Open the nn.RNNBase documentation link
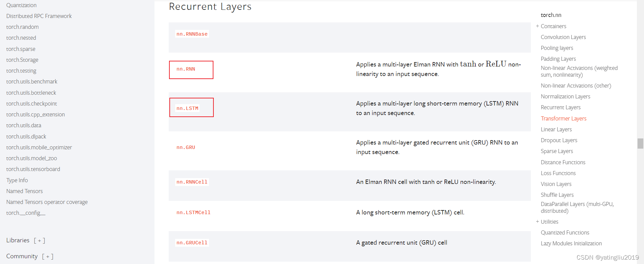 point(192,34)
